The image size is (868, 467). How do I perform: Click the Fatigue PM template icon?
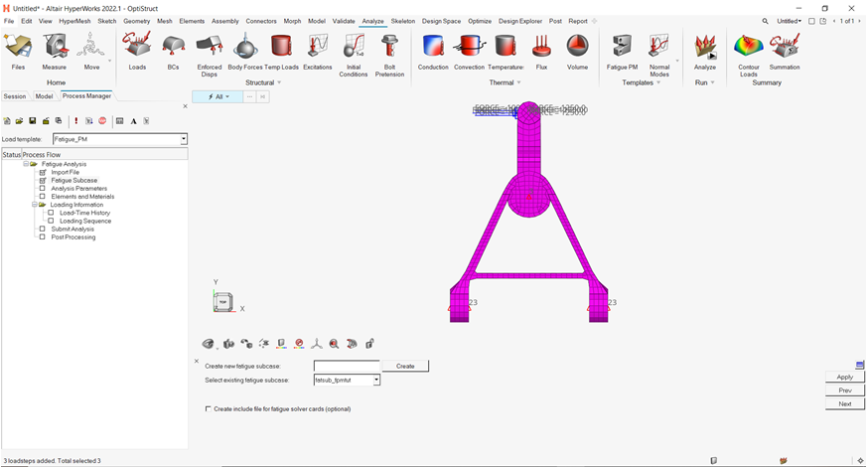(622, 46)
